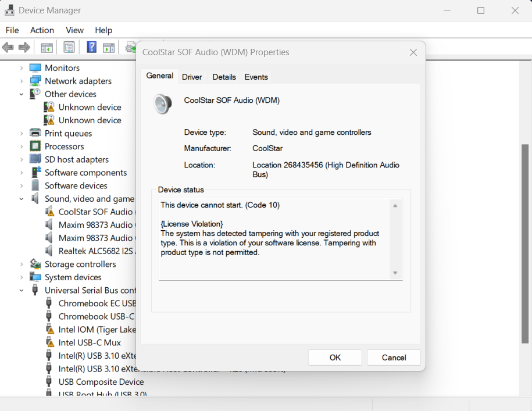This screenshot has width=532, height=411.
Task: Select the first Intel(R) USB 3.10 eXtensible controller
Action: click(x=91, y=356)
